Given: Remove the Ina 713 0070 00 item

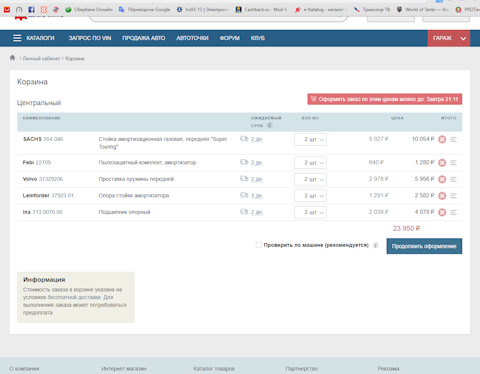Looking at the screenshot, I should (442, 212).
